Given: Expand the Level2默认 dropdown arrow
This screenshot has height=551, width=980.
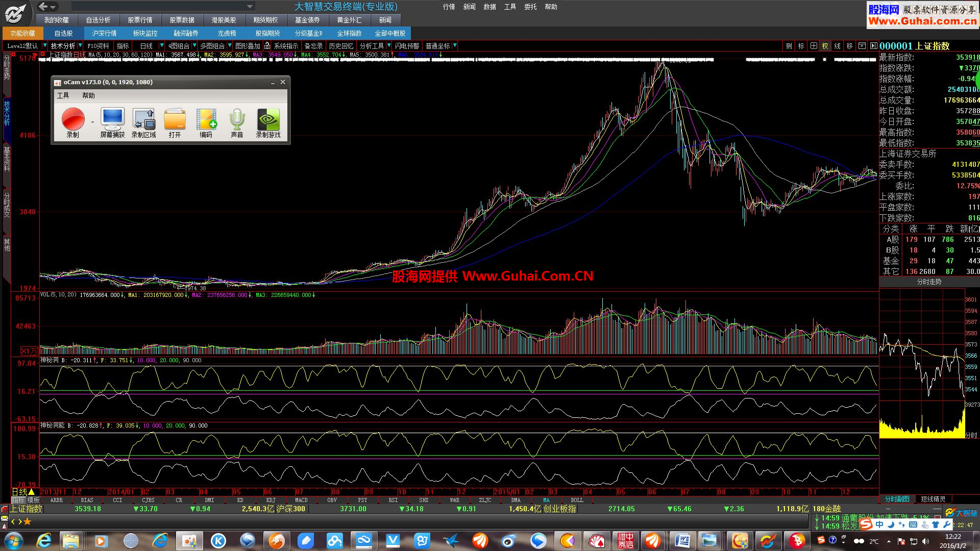Looking at the screenshot, I should click(44, 46).
